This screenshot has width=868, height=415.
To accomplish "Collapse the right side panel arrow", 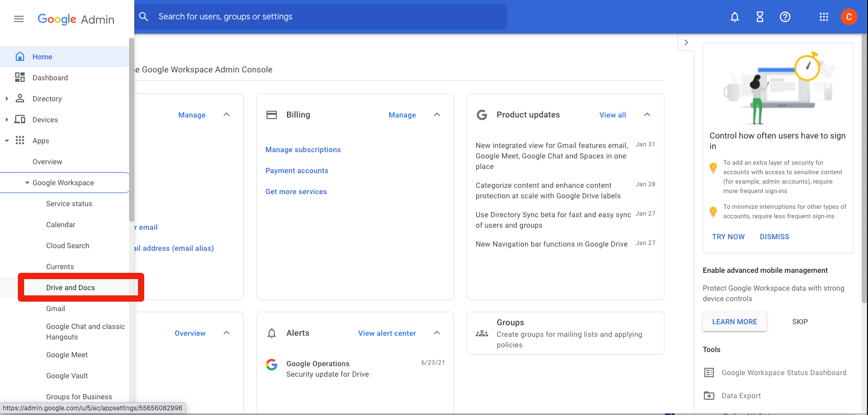I will pyautogui.click(x=686, y=42).
